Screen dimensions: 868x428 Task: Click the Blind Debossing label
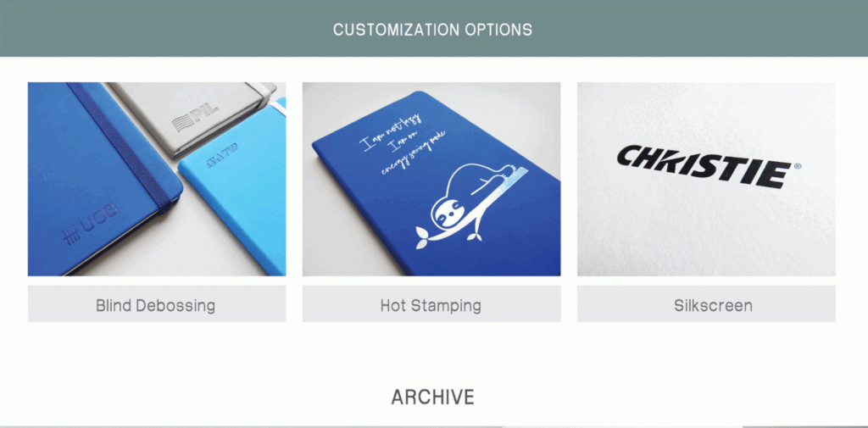click(x=157, y=304)
